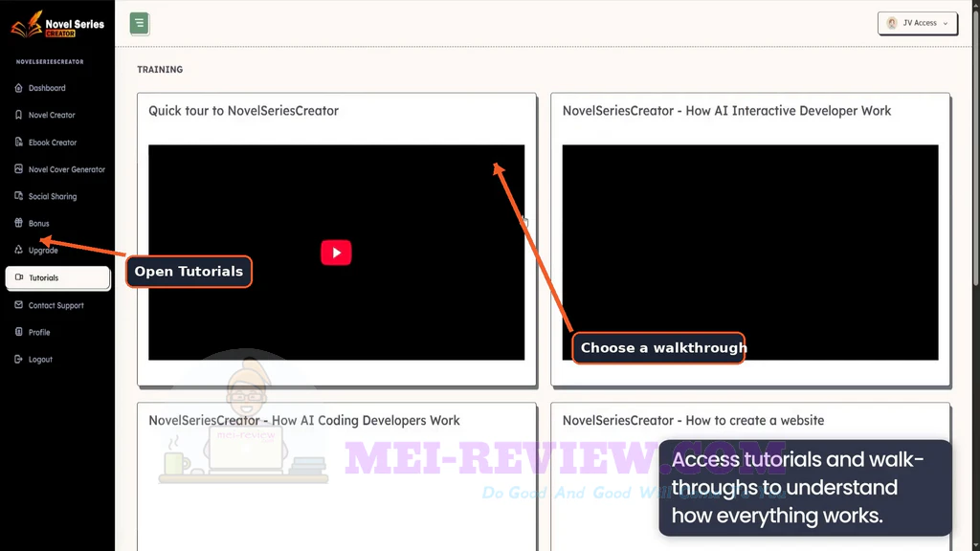Open Novel Creator from sidebar
The image size is (980, 551).
(x=52, y=115)
